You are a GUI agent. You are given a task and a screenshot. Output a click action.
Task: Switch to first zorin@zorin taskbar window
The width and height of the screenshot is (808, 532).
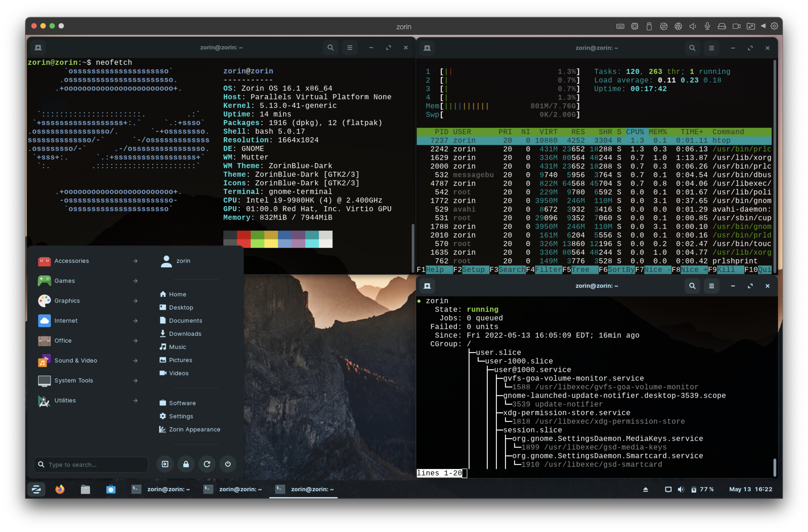tap(161, 489)
